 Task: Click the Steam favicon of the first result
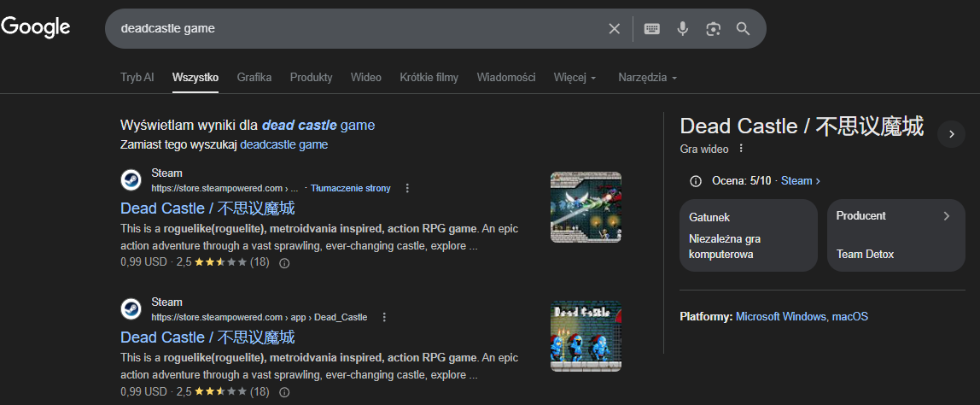click(x=131, y=180)
